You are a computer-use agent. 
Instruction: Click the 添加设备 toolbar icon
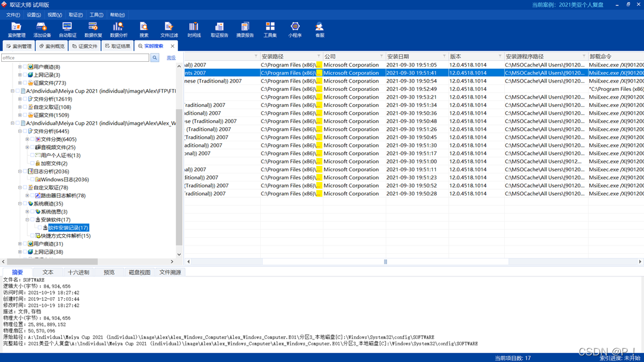point(42,30)
